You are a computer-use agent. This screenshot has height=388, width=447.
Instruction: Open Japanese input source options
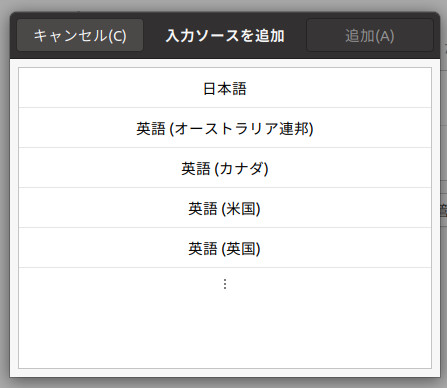(x=225, y=88)
